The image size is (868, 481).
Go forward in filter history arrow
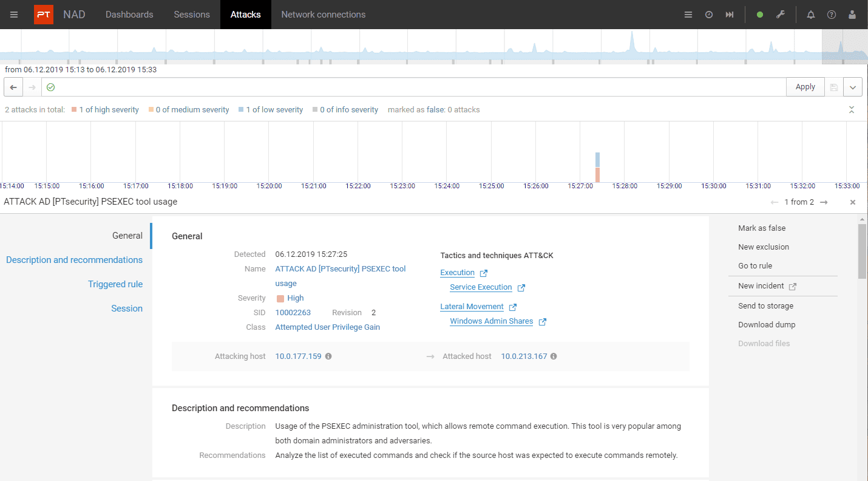[32, 87]
